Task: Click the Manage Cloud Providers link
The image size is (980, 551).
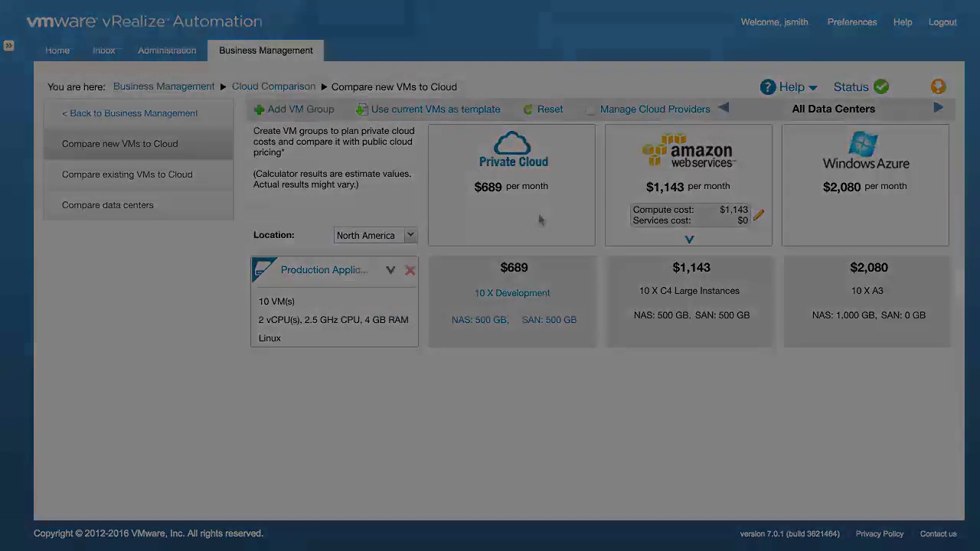Action: point(655,109)
